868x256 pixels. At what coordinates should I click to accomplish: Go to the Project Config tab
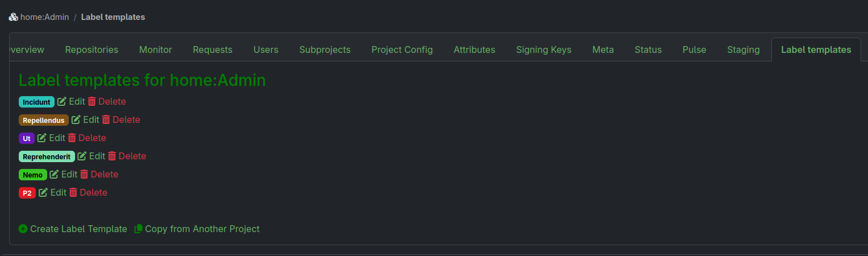click(402, 50)
